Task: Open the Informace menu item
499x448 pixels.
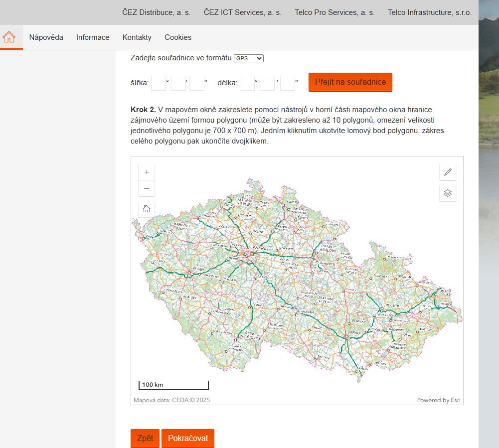Action: click(x=93, y=37)
